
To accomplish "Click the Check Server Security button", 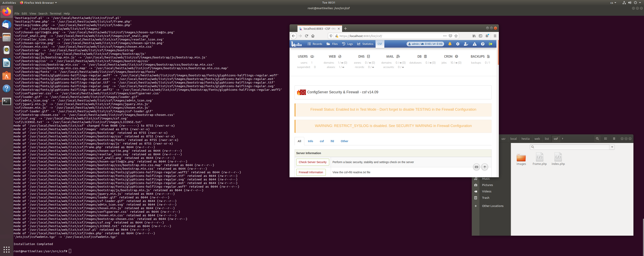I will pos(312,162).
